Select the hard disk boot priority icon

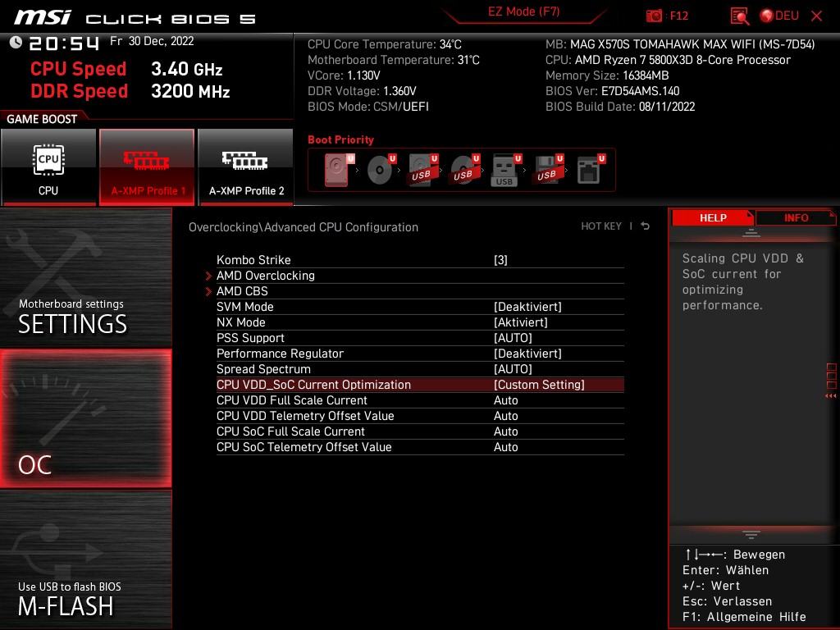click(339, 170)
